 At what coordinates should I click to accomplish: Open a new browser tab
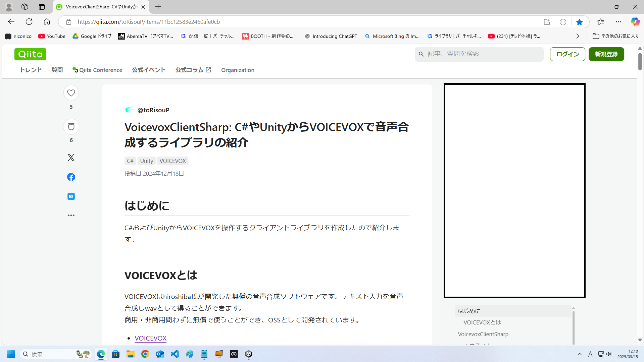(158, 7)
